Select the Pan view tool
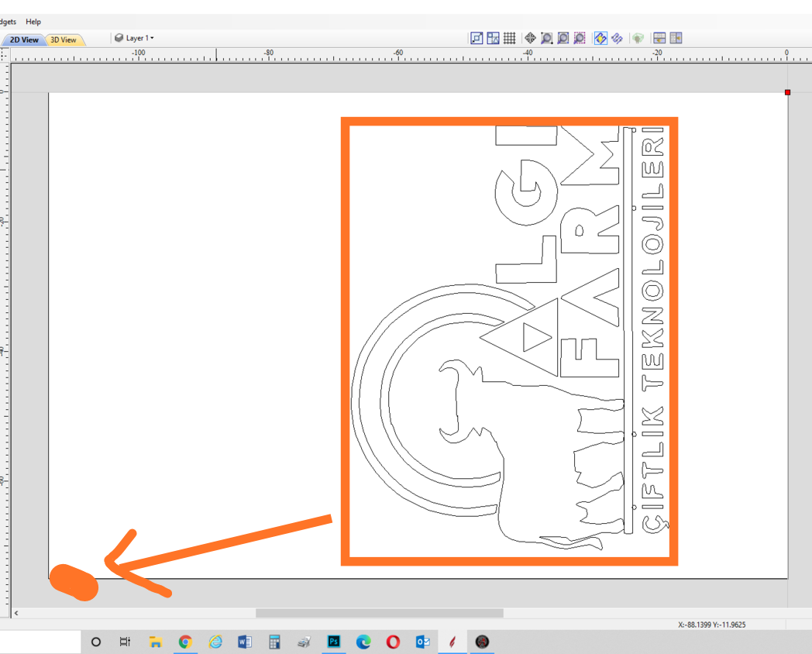This screenshot has width=812, height=654. pyautogui.click(x=530, y=38)
